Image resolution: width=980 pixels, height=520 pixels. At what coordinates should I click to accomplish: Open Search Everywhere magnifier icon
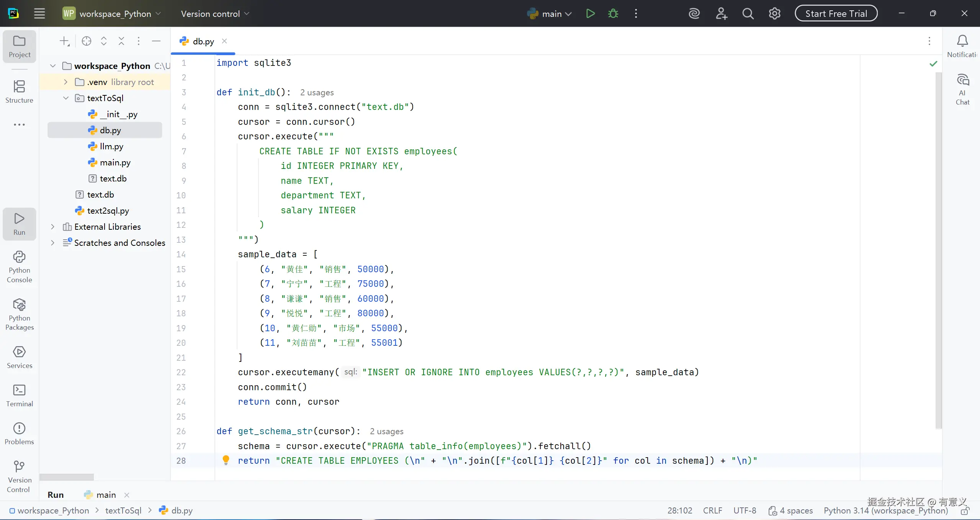[748, 14]
